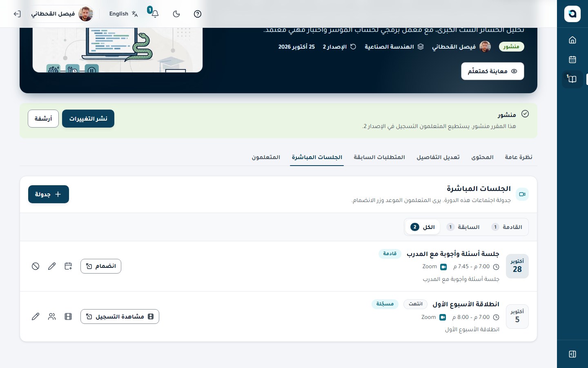Click the course cover thumbnail image
This screenshot has height=368, width=588.
pos(118,50)
